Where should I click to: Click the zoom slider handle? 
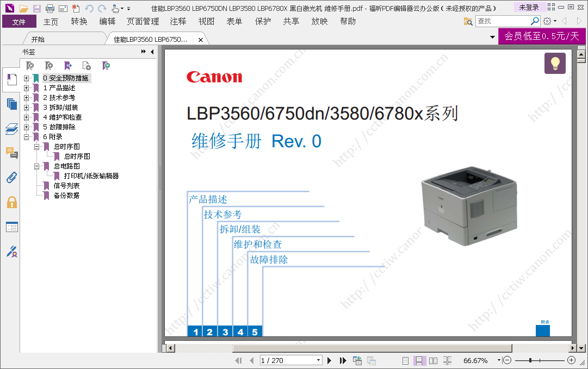[x=530, y=360]
